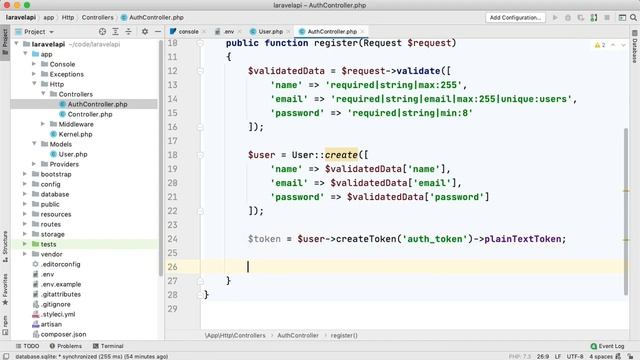Select Kernel.php in project tree
This screenshot has height=360, width=640.
(x=76, y=134)
